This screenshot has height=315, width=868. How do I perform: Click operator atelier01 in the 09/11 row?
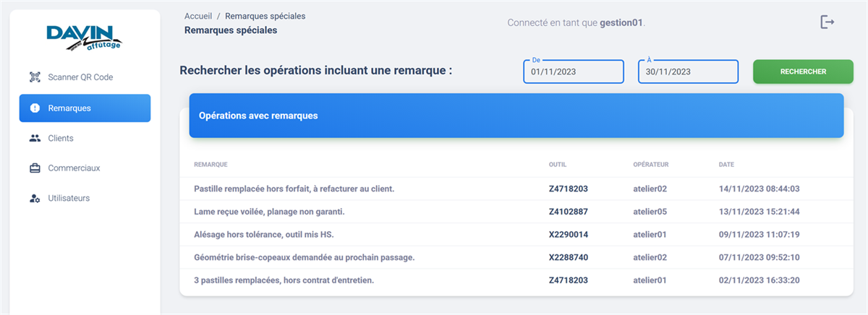point(650,235)
